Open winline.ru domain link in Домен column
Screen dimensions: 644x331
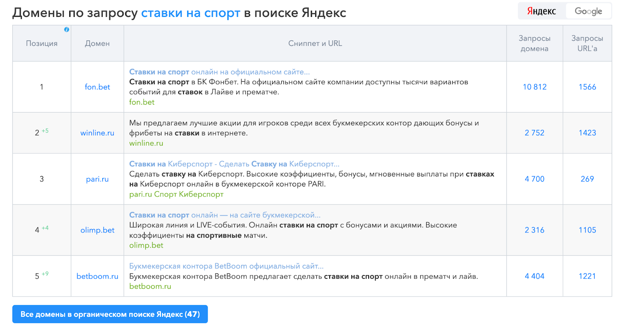[97, 133]
